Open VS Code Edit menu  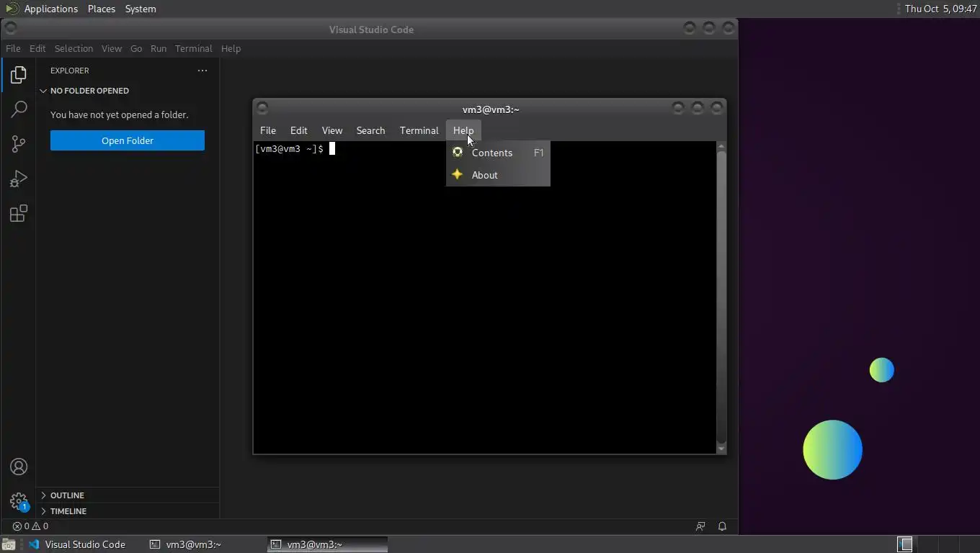click(x=37, y=48)
